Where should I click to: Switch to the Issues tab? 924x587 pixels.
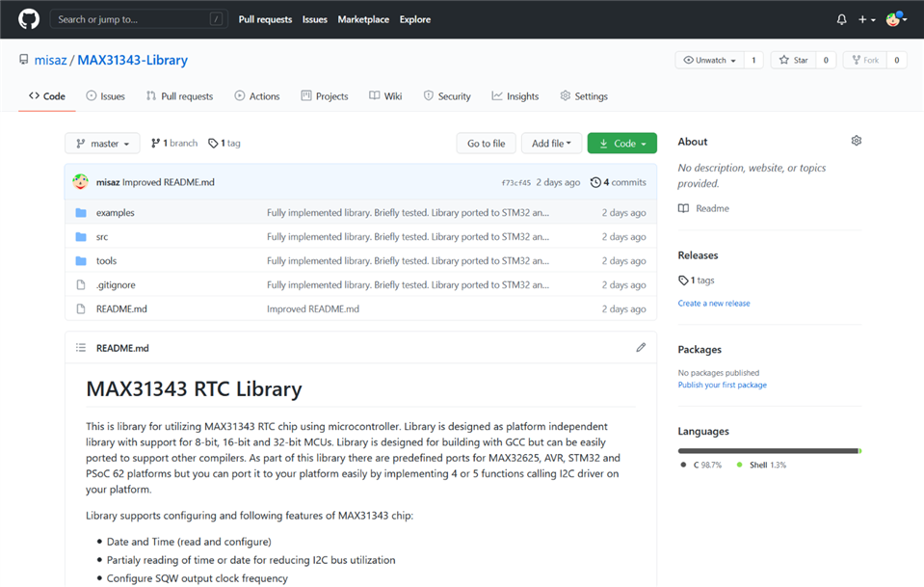105,96
